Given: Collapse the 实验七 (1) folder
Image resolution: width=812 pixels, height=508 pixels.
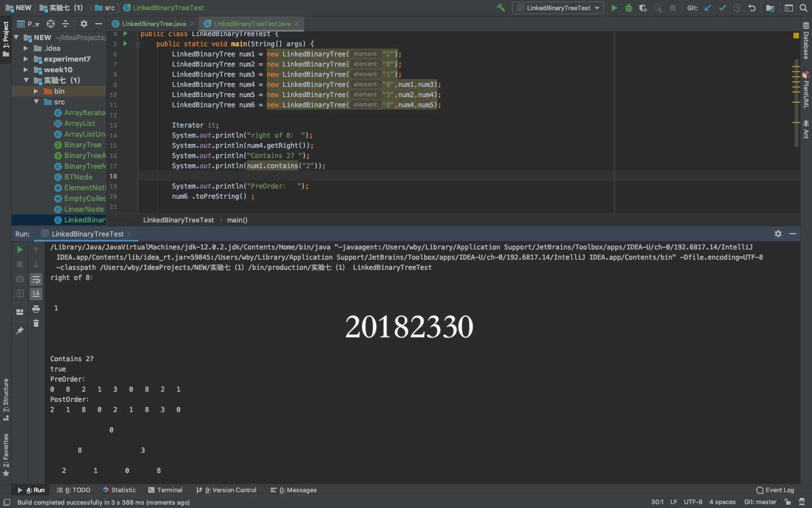Looking at the screenshot, I should 26,80.
